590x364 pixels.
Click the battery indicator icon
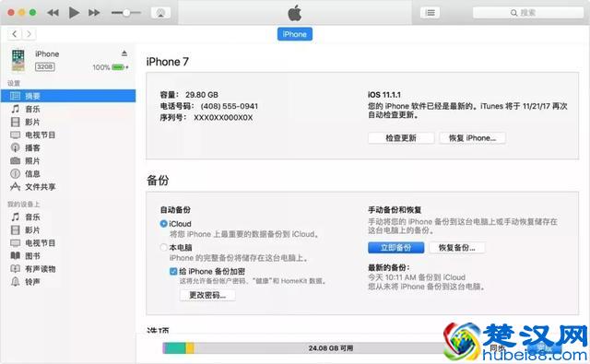[118, 67]
